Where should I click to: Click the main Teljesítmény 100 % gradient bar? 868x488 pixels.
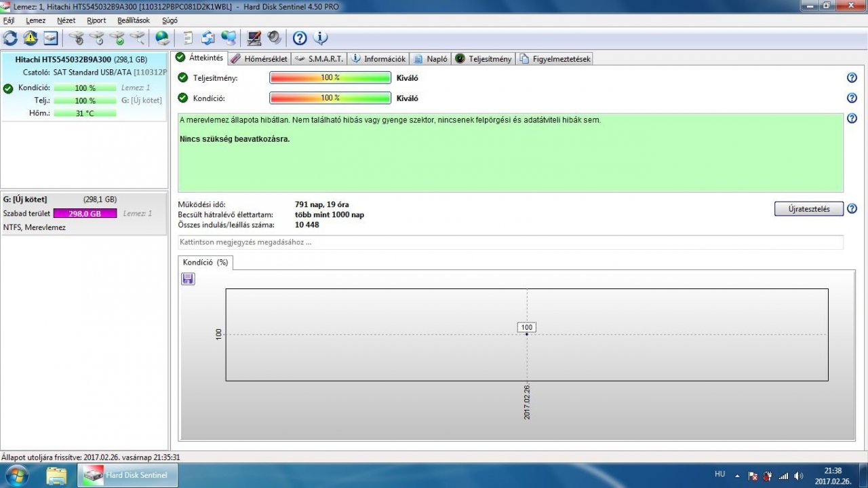point(330,78)
